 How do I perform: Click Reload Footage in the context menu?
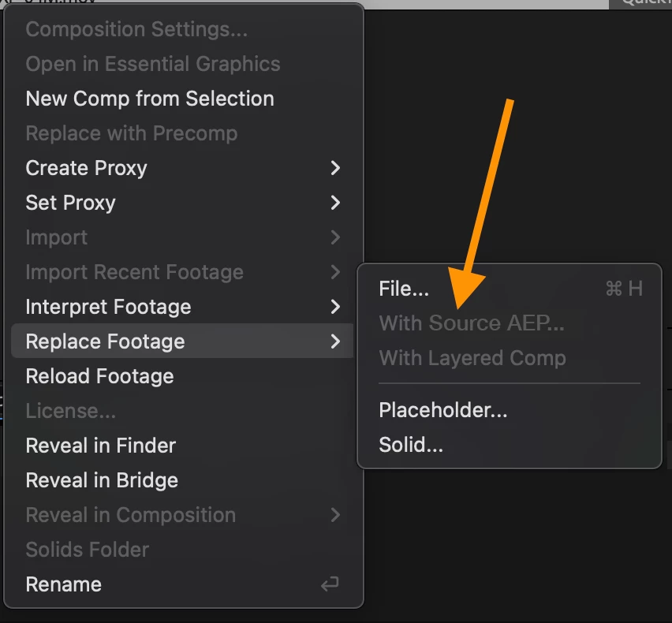(99, 376)
